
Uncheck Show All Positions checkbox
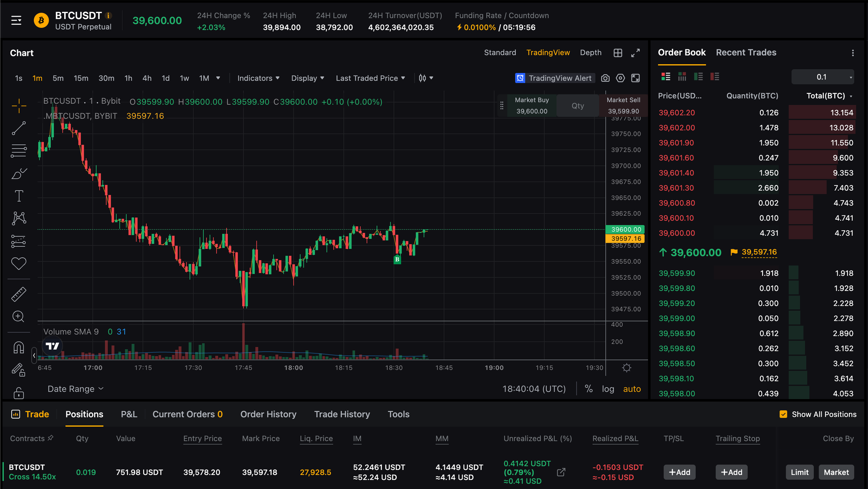(783, 414)
